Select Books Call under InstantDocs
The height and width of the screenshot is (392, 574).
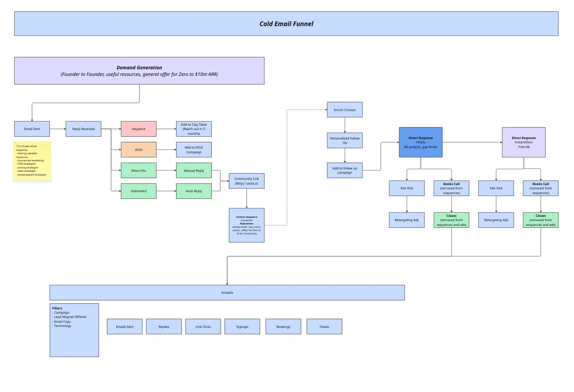541,188
